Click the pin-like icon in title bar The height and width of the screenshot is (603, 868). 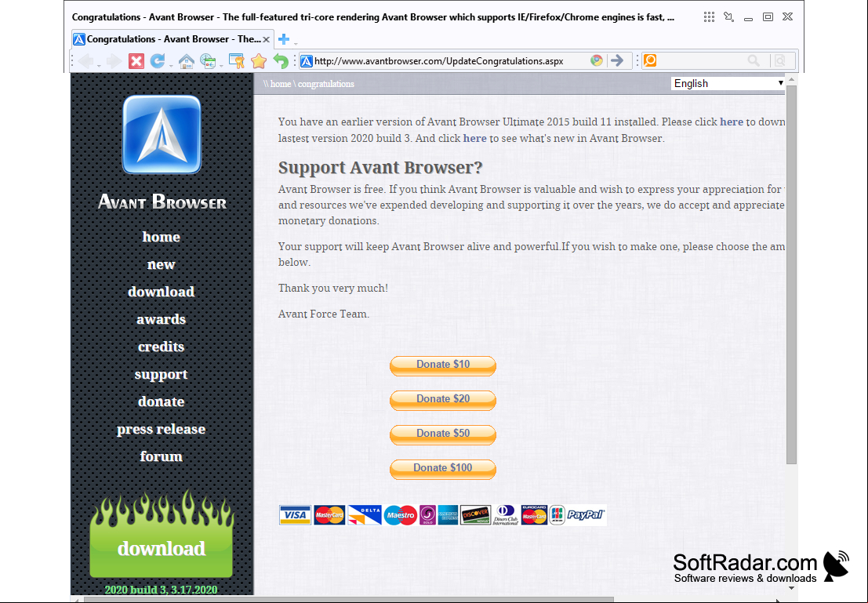coord(728,17)
